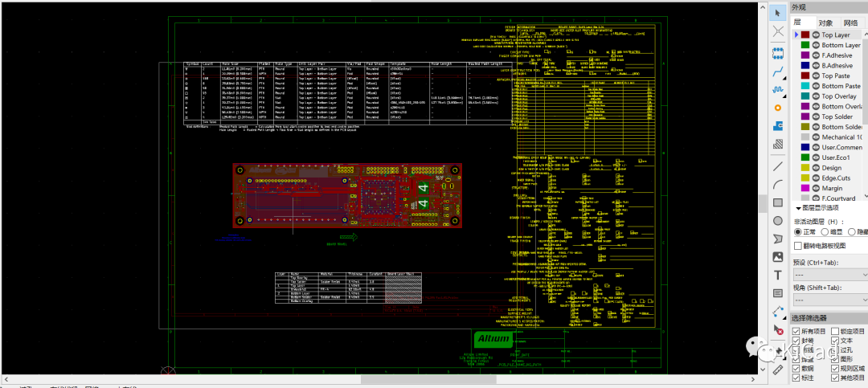The height and width of the screenshot is (388, 868).
Task: Activate the local ratsnest tool
Action: pos(778,31)
